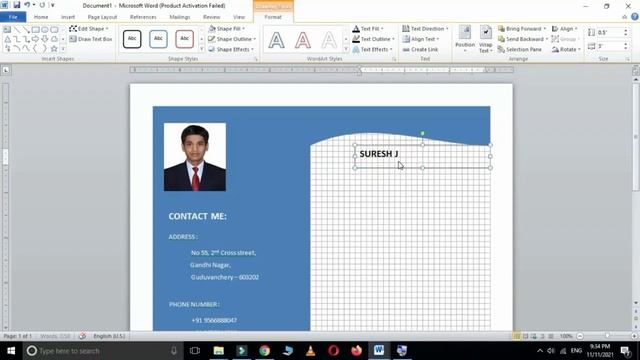Open the File tab
The image size is (640, 360).
point(13,17)
